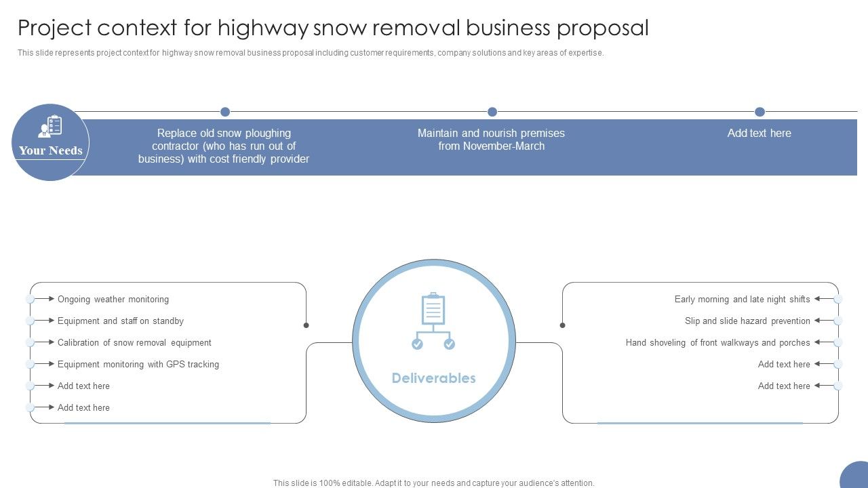Image resolution: width=868 pixels, height=488 pixels.
Task: Select Equipment monitoring with GPS tracking text
Action: click(x=138, y=364)
